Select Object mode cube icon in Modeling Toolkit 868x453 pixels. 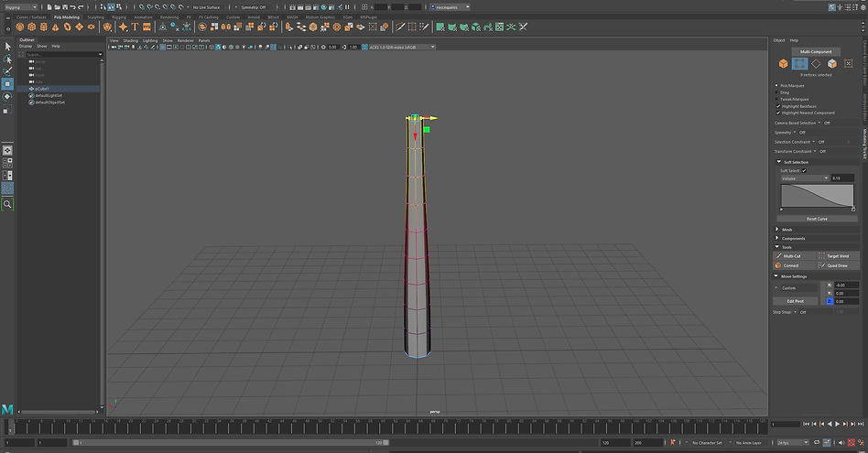783,64
